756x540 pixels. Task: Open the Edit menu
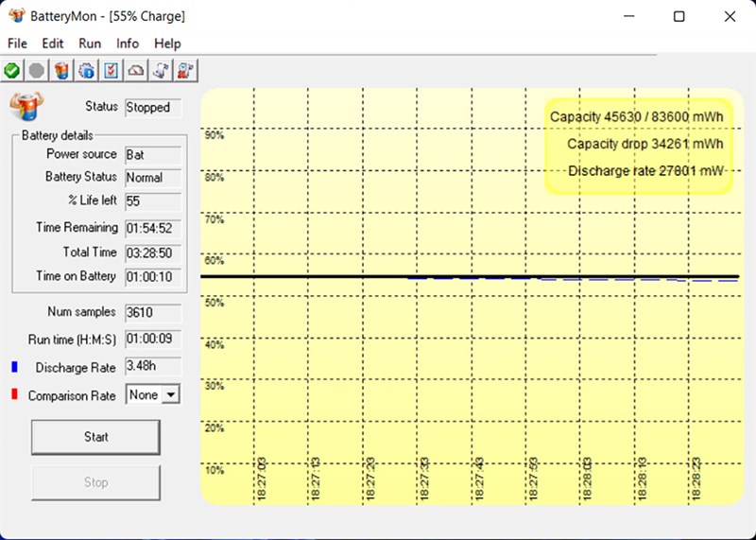click(53, 44)
